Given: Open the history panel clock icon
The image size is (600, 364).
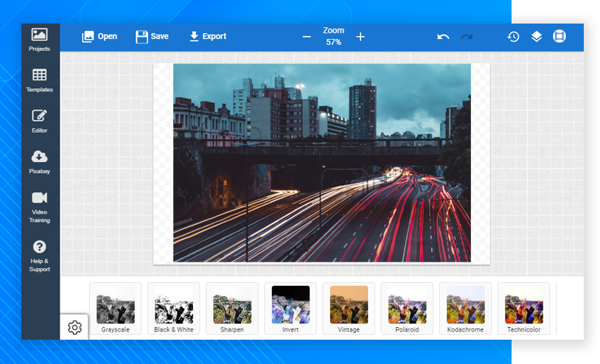Looking at the screenshot, I should (x=513, y=37).
